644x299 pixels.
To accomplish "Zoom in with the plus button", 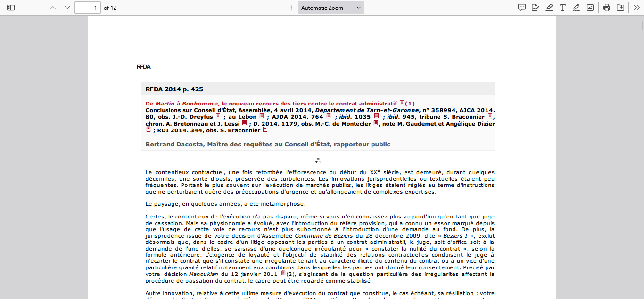I will (x=291, y=8).
